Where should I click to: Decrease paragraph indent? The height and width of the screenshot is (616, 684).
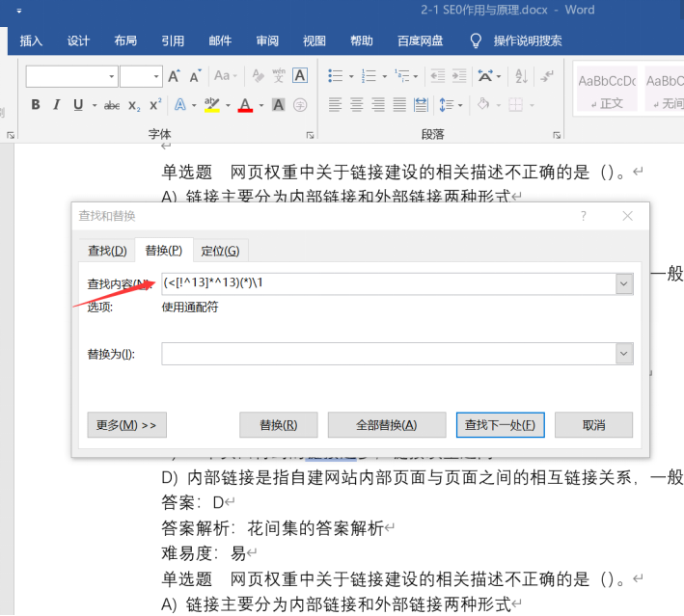tap(438, 76)
